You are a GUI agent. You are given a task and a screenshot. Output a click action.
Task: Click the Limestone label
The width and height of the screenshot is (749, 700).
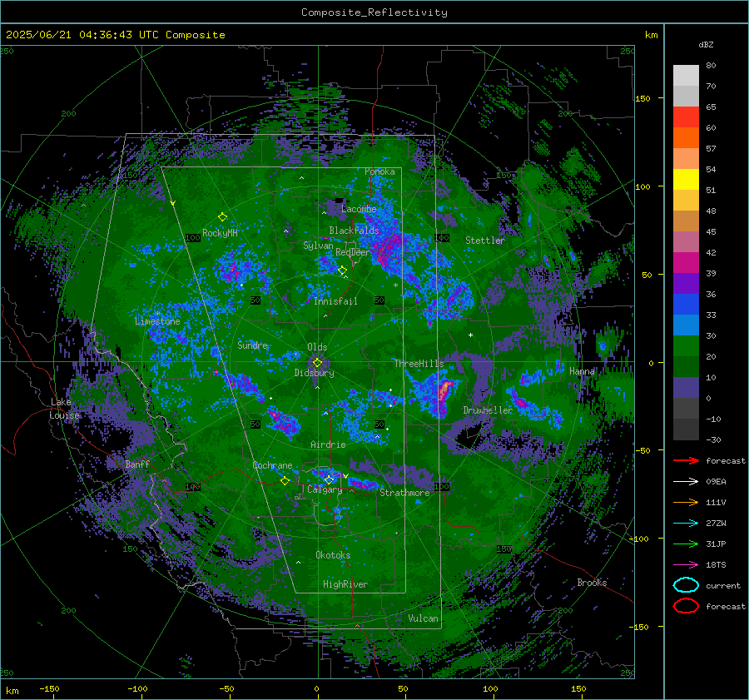157,321
